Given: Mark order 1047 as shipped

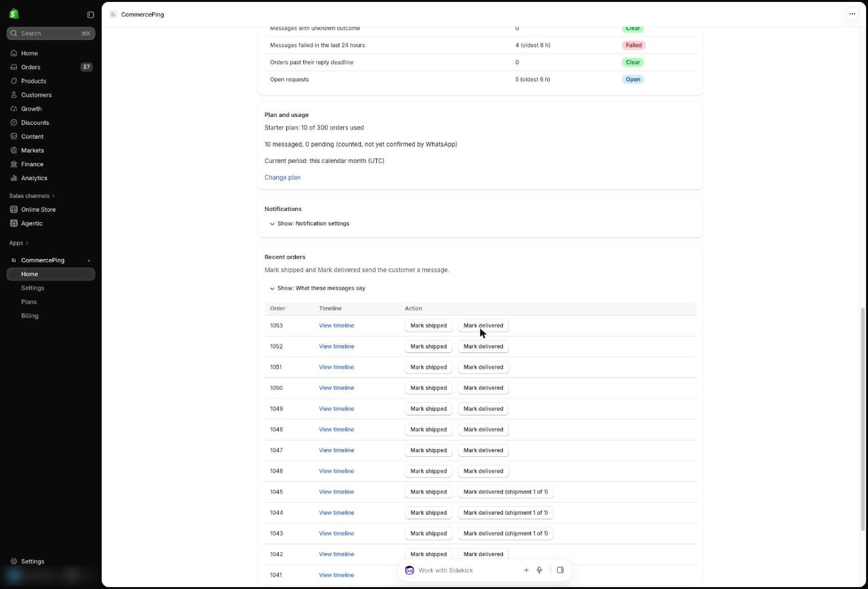Looking at the screenshot, I should [x=428, y=450].
